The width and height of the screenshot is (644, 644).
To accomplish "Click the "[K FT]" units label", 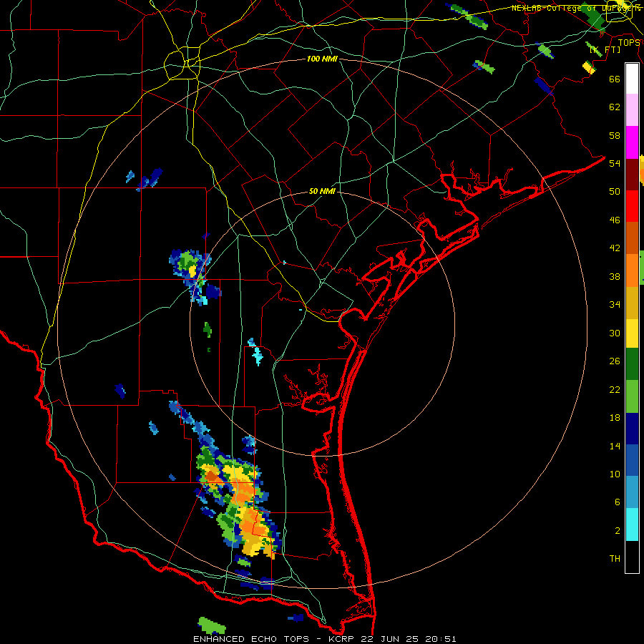I will [x=605, y=50].
